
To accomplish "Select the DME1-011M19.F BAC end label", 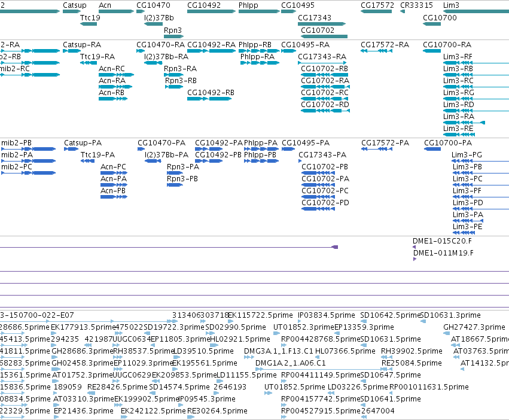I will pyautogui.click(x=443, y=253).
